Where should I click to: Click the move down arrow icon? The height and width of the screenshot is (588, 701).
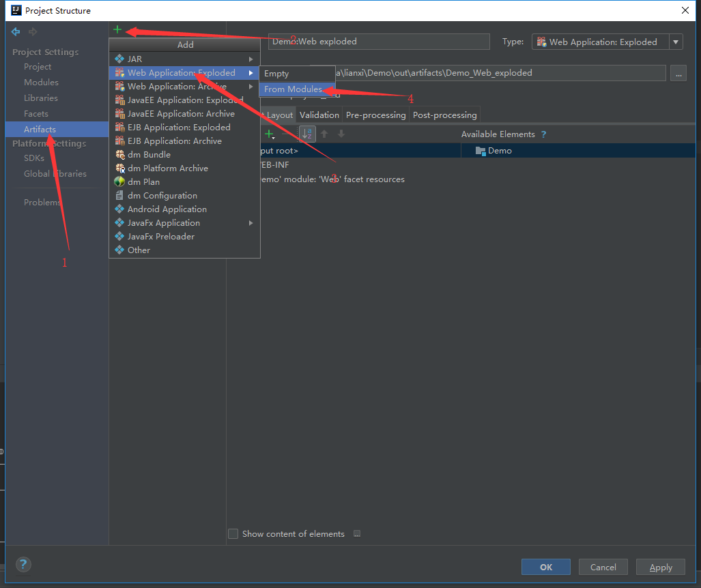click(341, 134)
